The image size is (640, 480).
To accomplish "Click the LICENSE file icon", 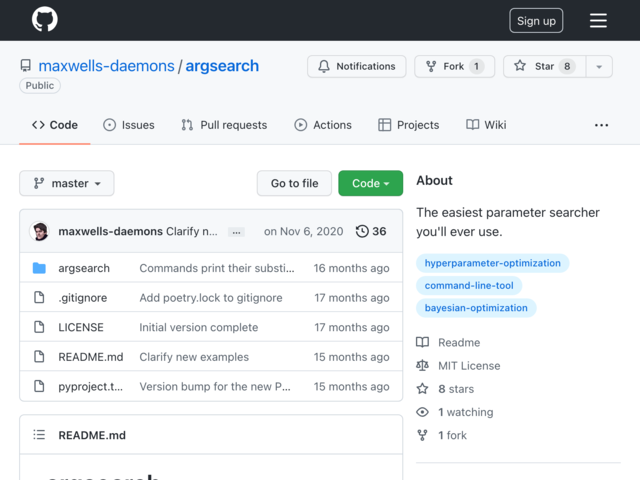I will pos(39,327).
